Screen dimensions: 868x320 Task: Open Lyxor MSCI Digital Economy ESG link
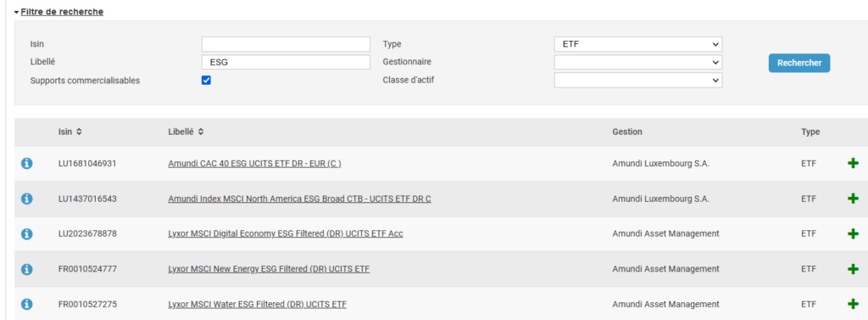(x=285, y=233)
